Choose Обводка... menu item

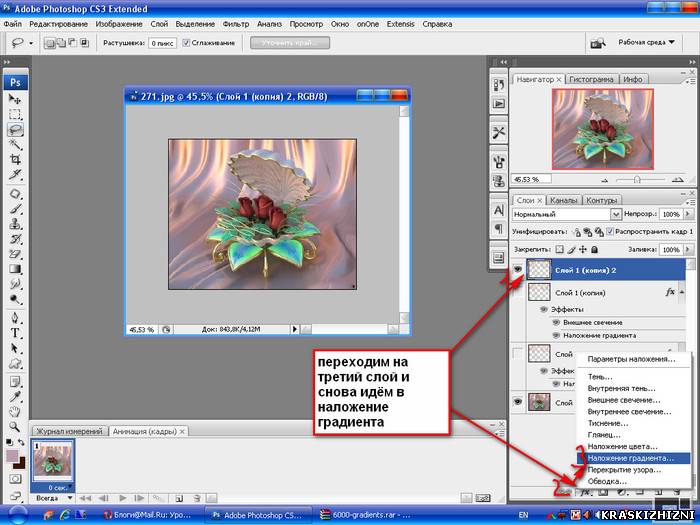point(633,481)
